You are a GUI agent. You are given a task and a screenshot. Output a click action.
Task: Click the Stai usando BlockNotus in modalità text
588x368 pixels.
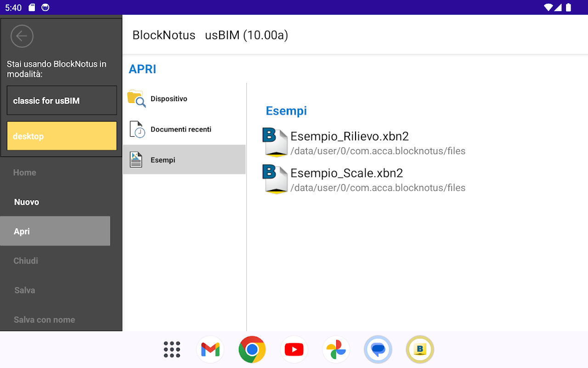point(57,69)
